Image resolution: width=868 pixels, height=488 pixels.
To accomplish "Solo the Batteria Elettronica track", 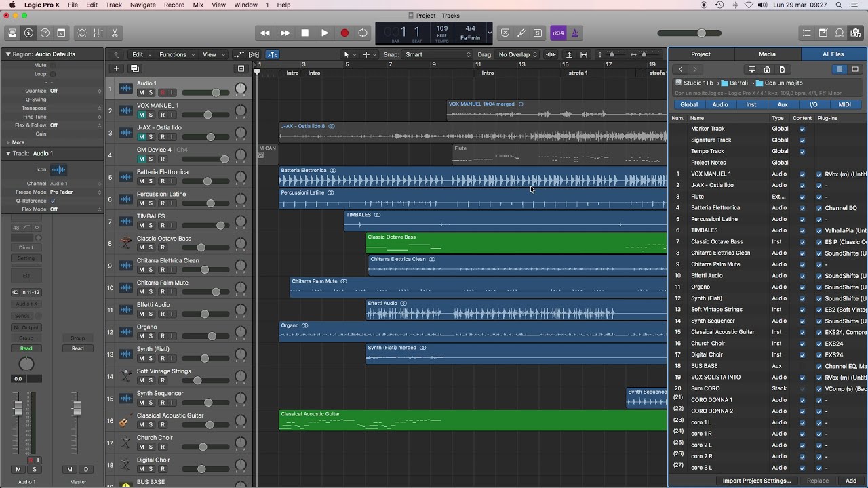I will 151,181.
